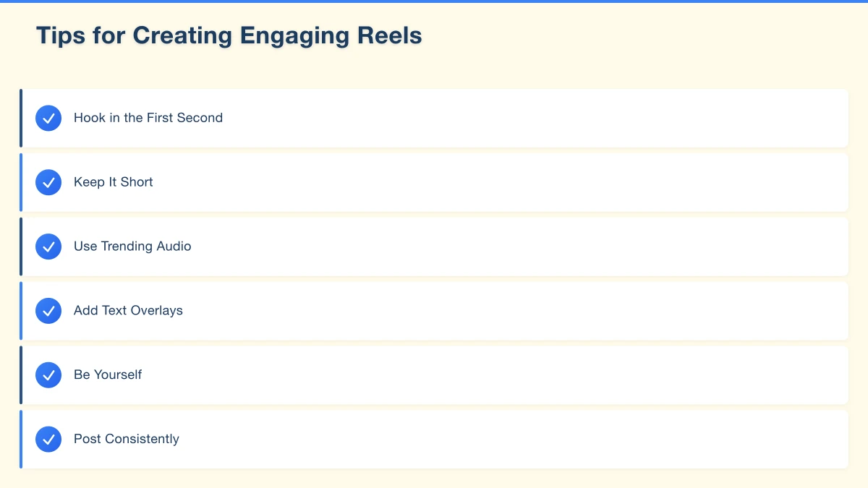Toggle the check circle next to Add Text Overlays
This screenshot has height=488, width=868.
(x=48, y=311)
